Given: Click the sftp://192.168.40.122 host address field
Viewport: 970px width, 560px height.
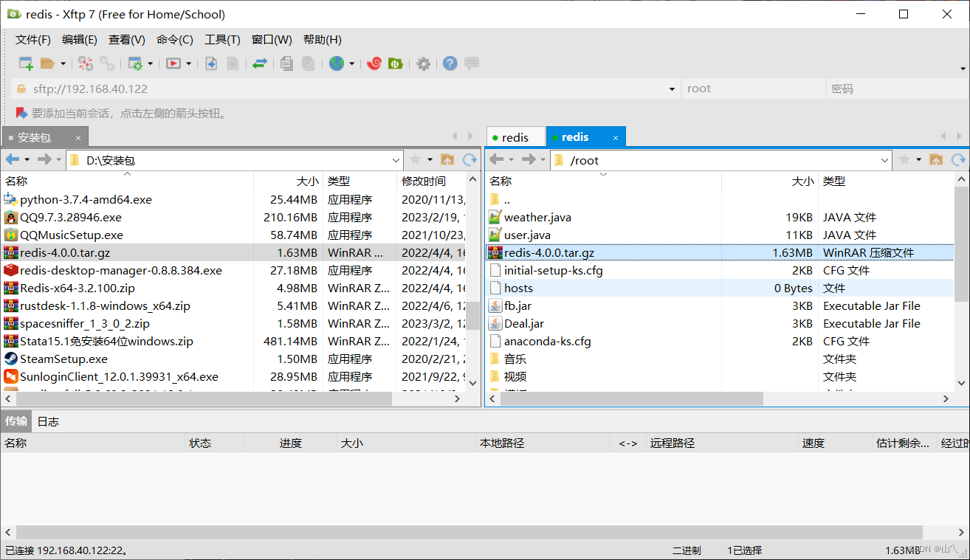Looking at the screenshot, I should (345, 89).
